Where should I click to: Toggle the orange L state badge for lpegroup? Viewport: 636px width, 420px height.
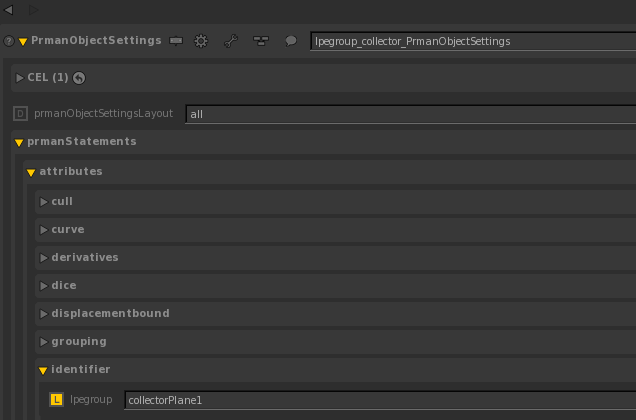56,400
